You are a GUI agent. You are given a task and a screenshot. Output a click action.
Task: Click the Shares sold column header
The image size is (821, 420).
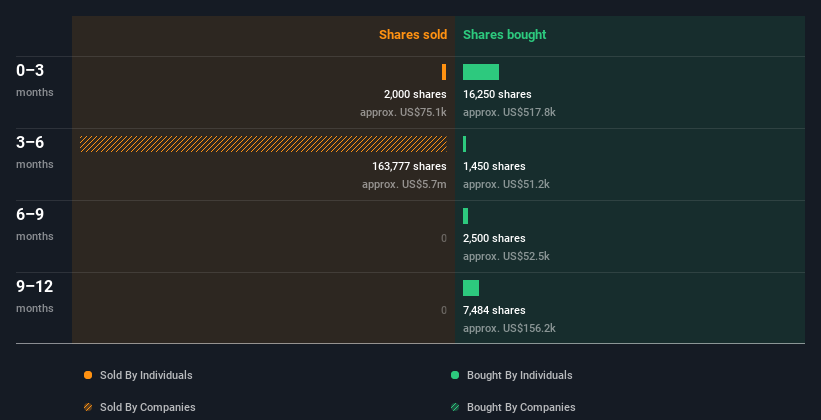pos(413,35)
